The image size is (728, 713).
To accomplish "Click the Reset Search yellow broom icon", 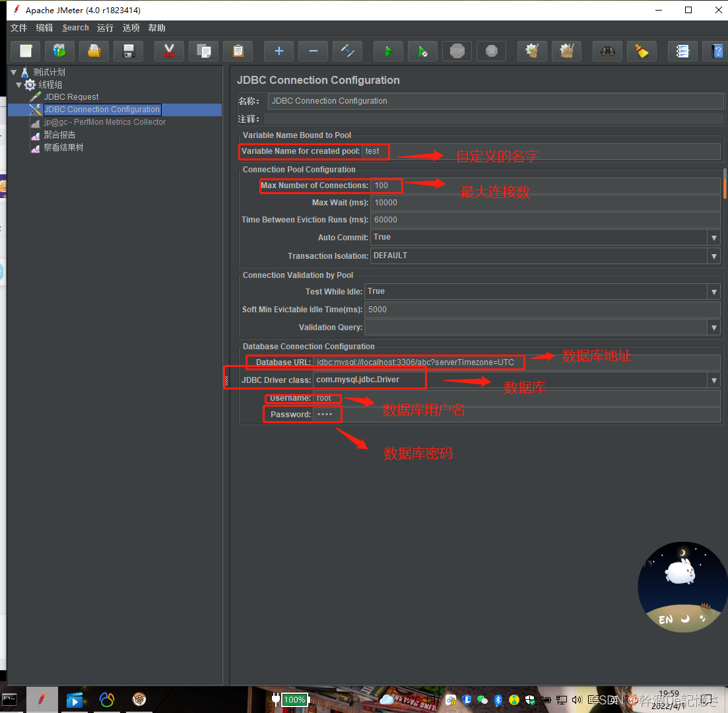I will (642, 51).
